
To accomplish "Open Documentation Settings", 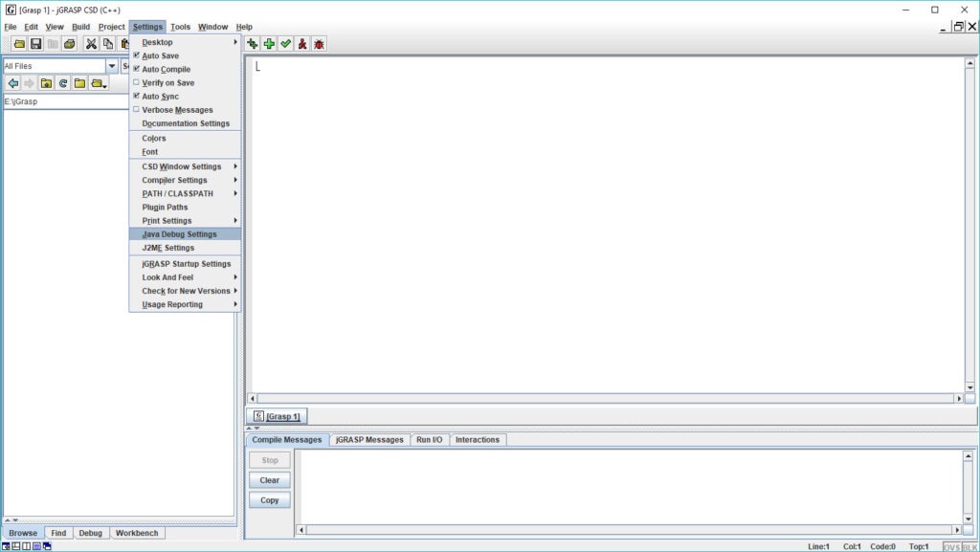I will [x=185, y=123].
